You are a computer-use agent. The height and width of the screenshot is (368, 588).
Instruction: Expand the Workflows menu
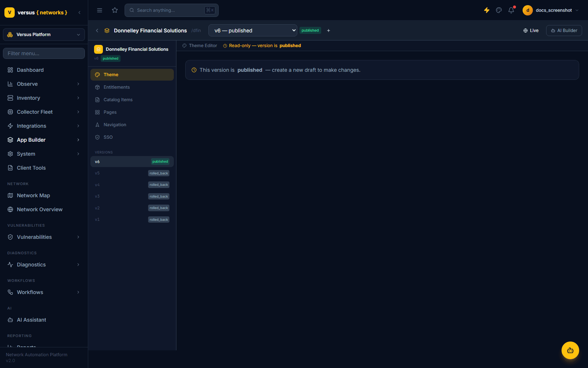tap(44, 292)
